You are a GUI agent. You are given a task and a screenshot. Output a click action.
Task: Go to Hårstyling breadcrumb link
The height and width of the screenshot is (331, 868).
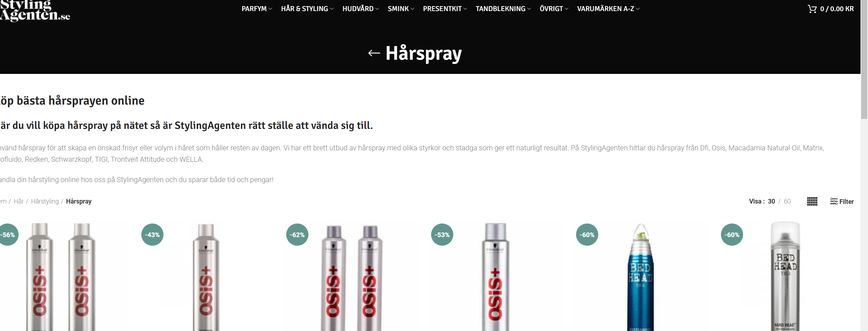(x=45, y=201)
